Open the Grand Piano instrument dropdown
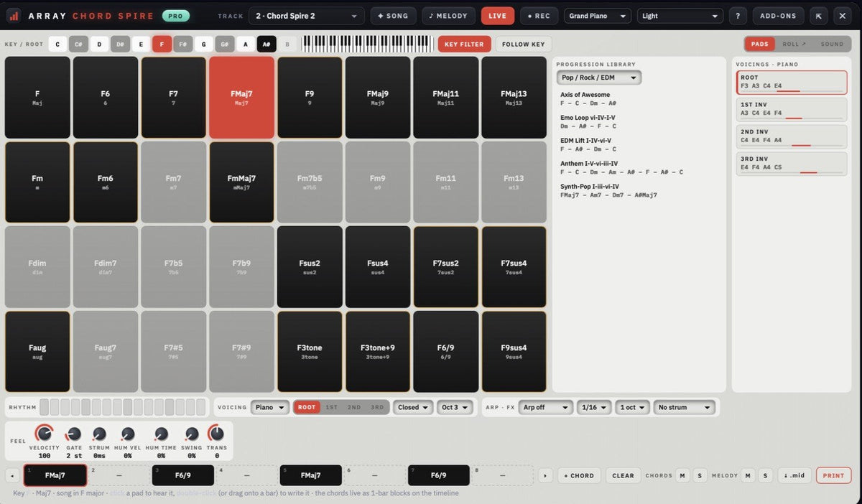 pos(598,16)
